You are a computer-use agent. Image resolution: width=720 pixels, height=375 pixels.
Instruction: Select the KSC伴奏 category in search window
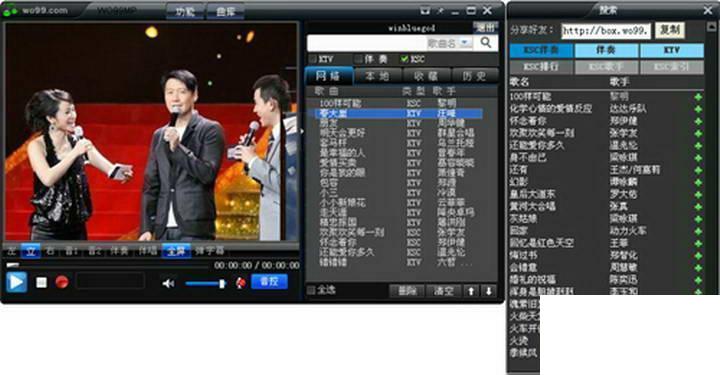click(x=541, y=50)
